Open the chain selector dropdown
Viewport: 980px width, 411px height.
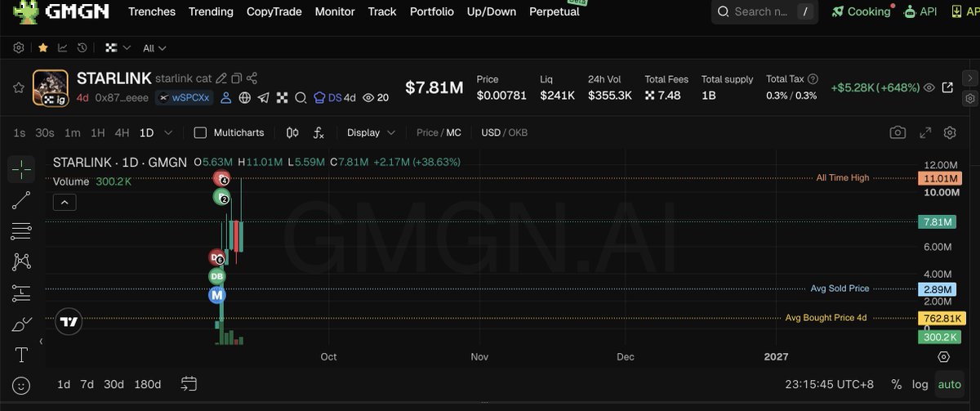coord(118,48)
